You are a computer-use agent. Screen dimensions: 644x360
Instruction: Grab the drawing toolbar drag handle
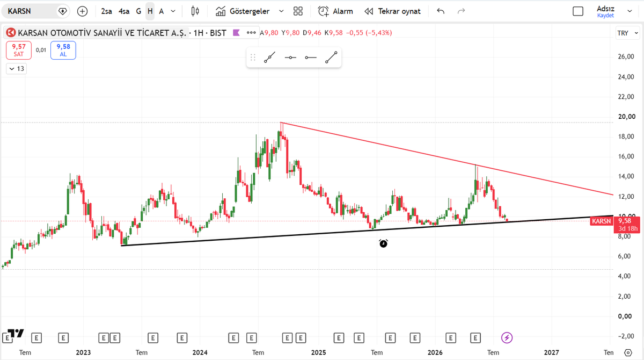[253, 57]
